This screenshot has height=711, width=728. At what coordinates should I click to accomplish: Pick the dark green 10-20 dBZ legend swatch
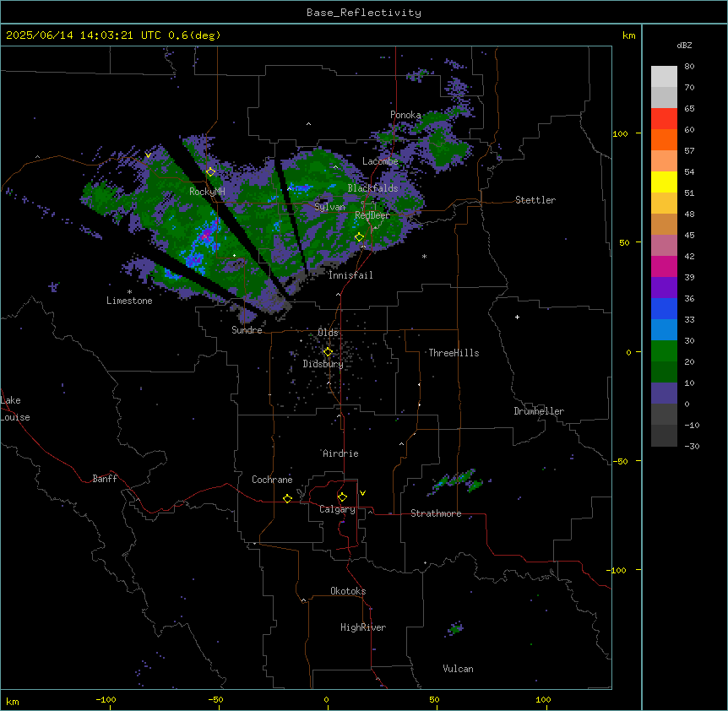tap(664, 372)
